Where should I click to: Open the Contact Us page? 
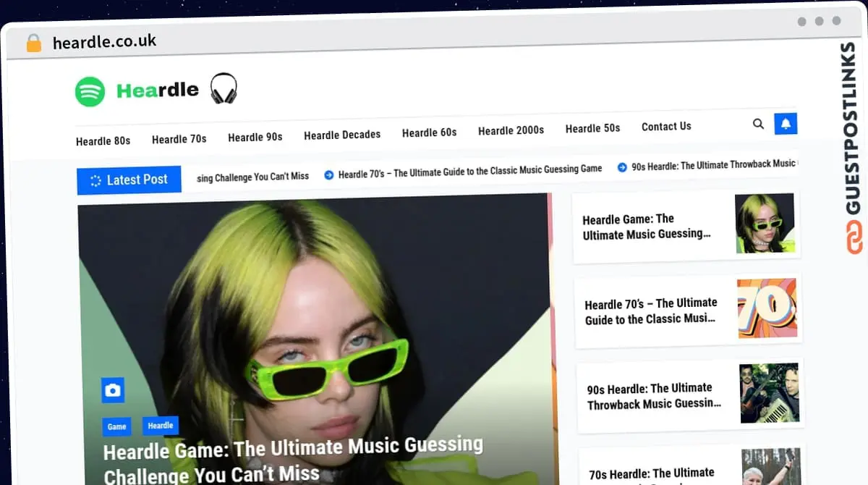click(666, 127)
